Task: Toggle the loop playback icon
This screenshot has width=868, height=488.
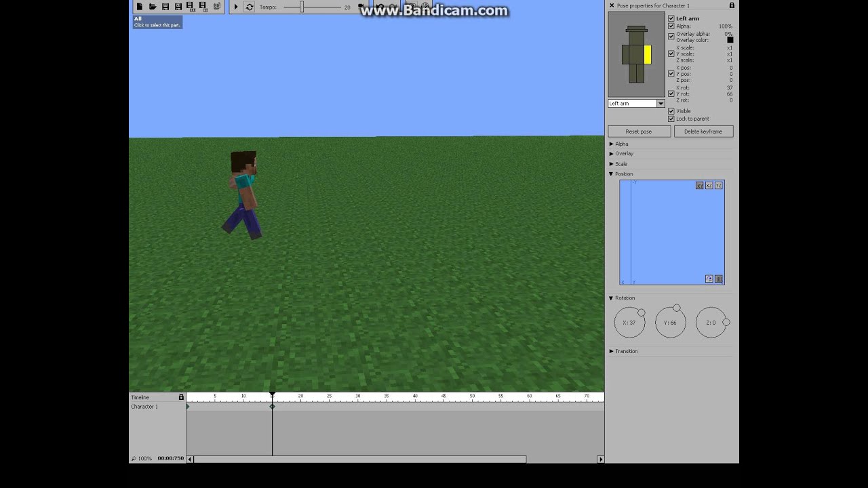Action: 250,7
